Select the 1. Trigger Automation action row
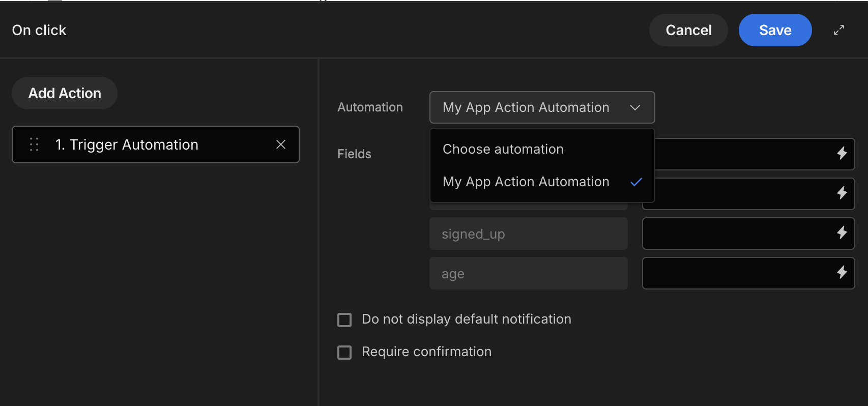The image size is (868, 406). point(156,144)
